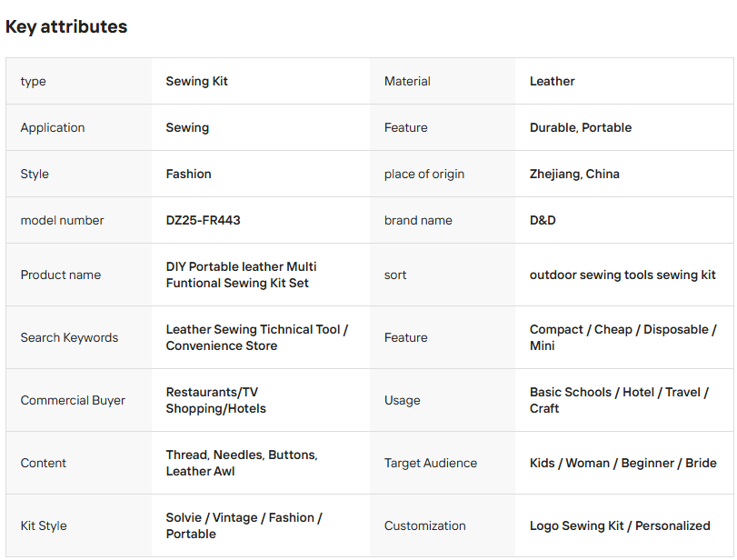Click the D&D brand name value
737x560 pixels.
(x=543, y=220)
